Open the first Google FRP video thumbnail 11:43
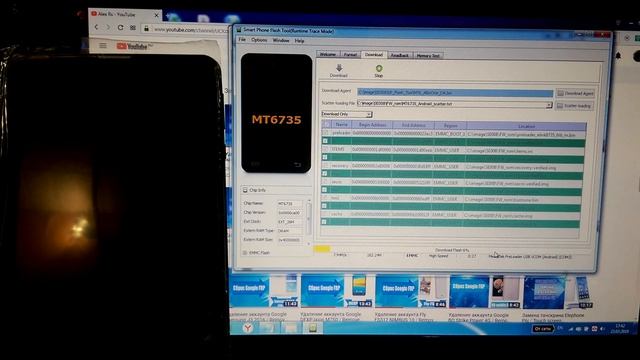Screen dimensions: 640x360 264,291
